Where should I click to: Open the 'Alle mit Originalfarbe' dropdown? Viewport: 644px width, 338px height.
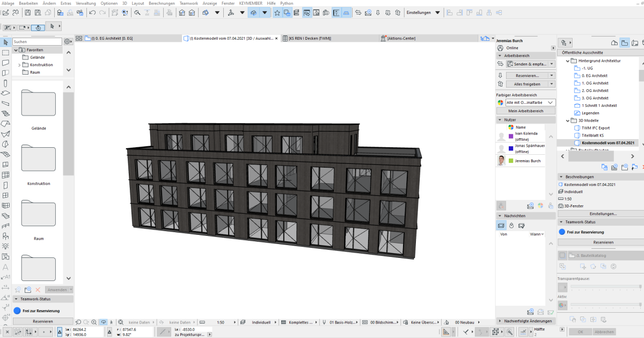tap(529, 102)
